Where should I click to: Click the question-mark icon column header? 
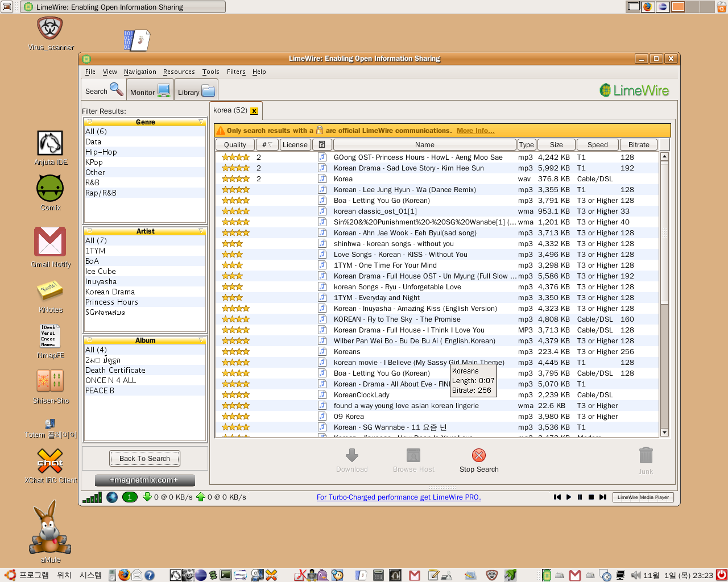(322, 145)
